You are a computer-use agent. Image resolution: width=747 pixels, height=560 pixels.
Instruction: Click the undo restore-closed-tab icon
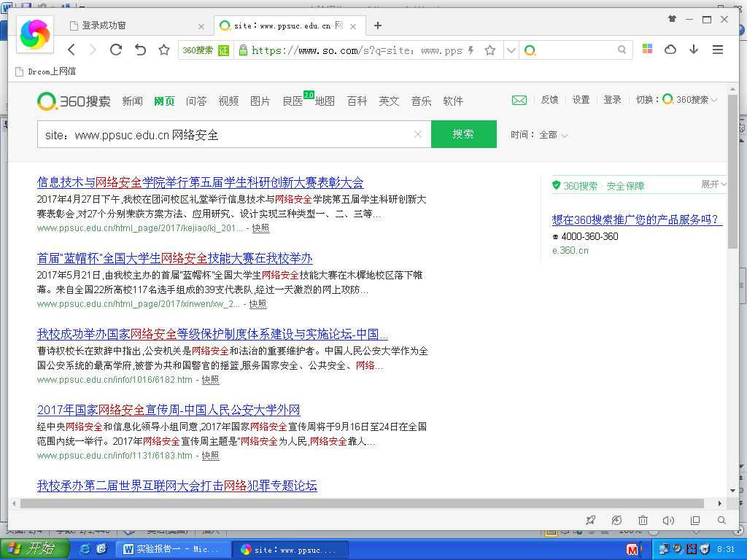[x=140, y=50]
